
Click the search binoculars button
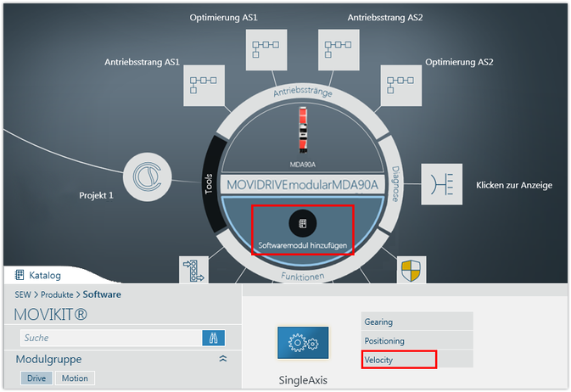pos(213,338)
